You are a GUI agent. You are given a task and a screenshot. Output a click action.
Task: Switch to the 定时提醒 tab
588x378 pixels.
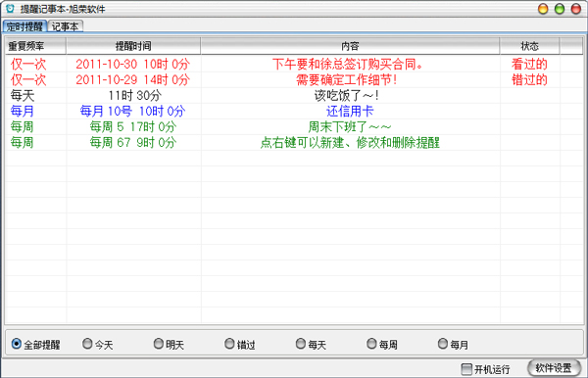click(24, 26)
